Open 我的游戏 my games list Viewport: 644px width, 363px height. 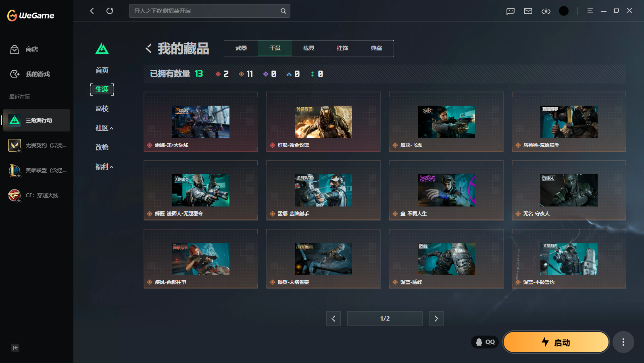coord(37,74)
